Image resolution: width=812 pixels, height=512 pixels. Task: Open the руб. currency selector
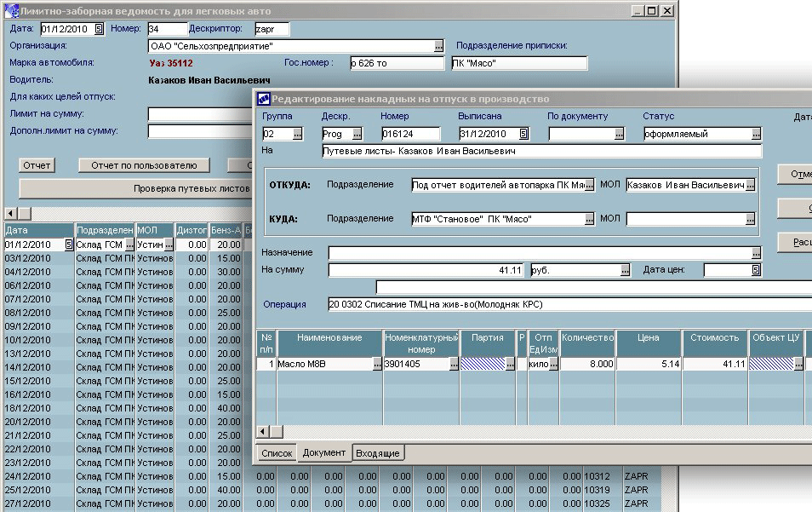pyautogui.click(x=625, y=270)
